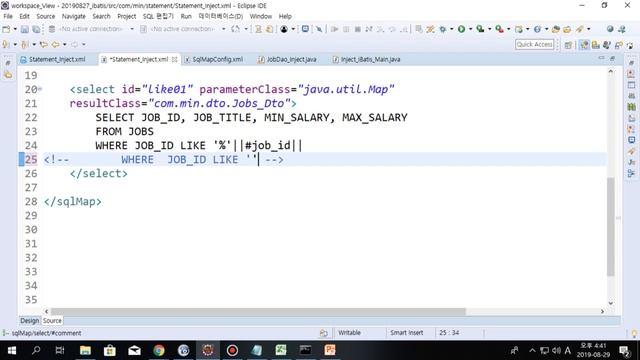640x360 pixels.
Task: Click the Microsoft Store taskbar icon
Action: click(110, 350)
